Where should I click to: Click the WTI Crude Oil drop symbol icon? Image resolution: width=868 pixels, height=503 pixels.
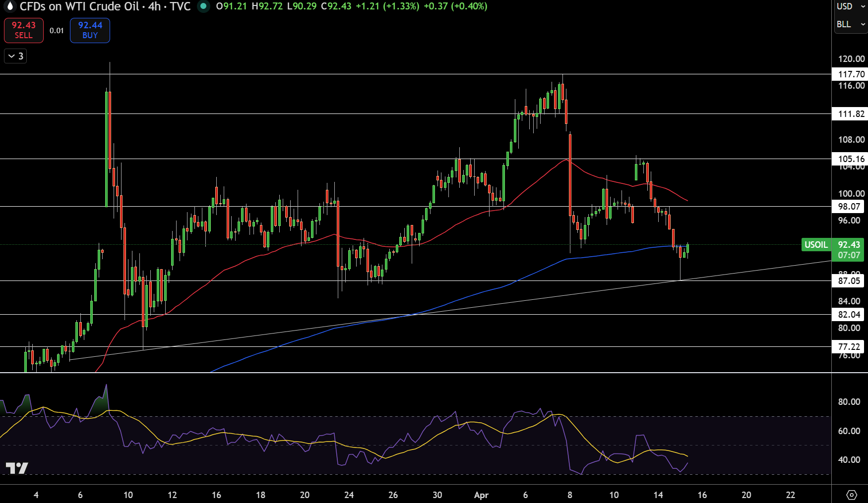click(x=9, y=6)
